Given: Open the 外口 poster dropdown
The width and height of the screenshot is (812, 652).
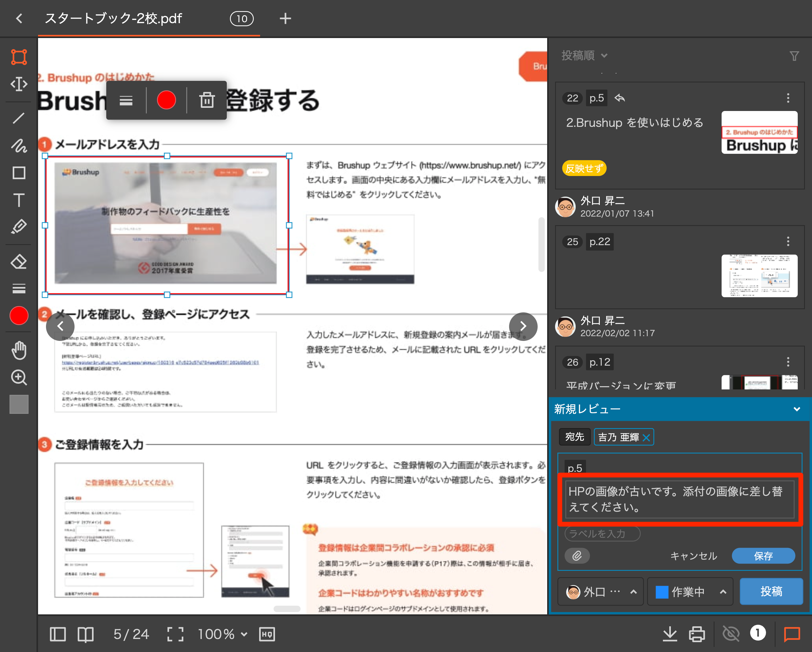Looking at the screenshot, I should [x=600, y=591].
